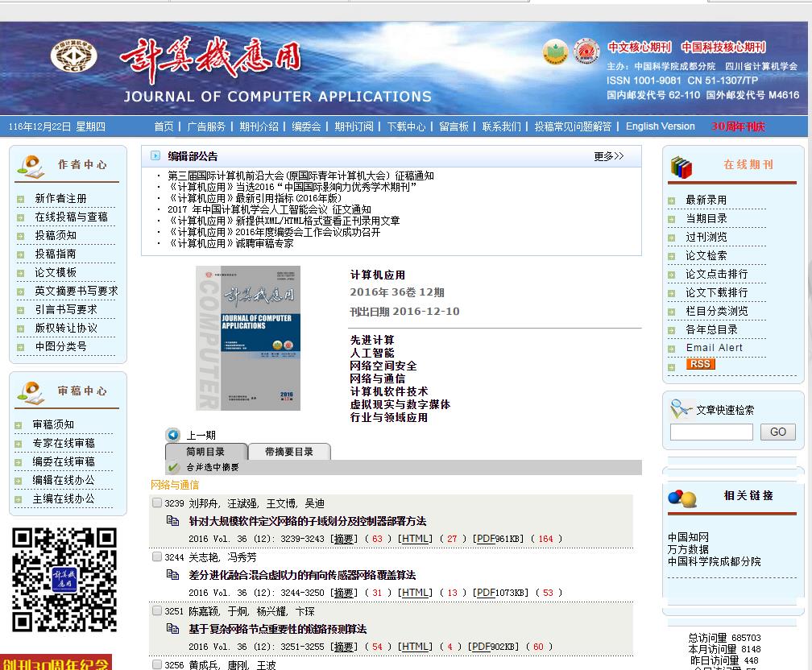
Task: Open announcement 《计算机应用》诚聘审稿专家
Action: click(x=231, y=243)
